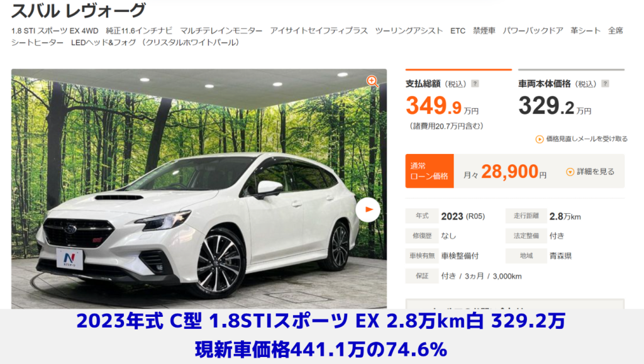
Task: Click the 詳細を見る circle chevron icon
Action: click(570, 172)
